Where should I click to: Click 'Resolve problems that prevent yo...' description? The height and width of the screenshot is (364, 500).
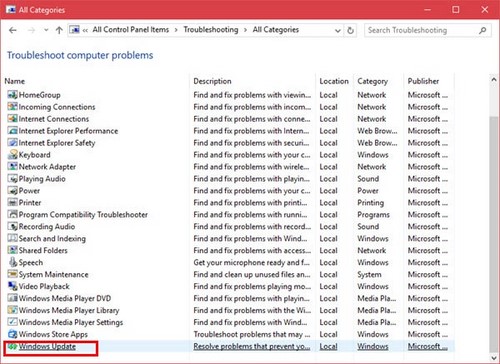tap(252, 346)
